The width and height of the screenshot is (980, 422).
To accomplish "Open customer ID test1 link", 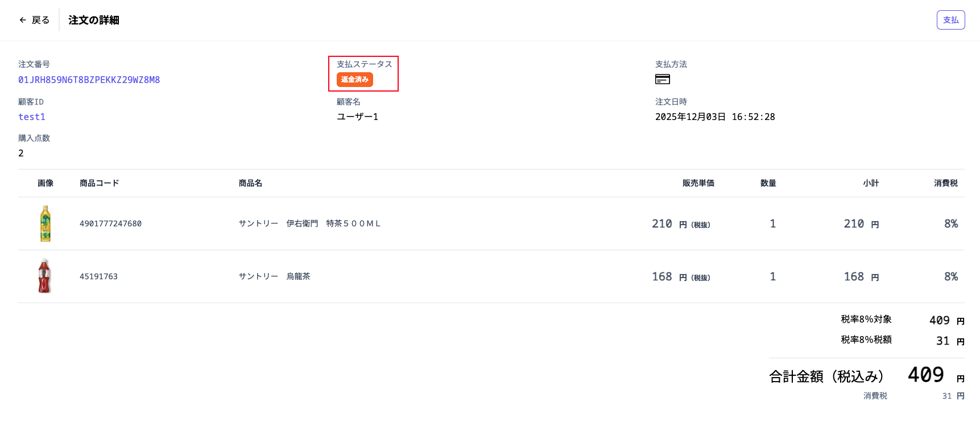I will click(x=32, y=117).
